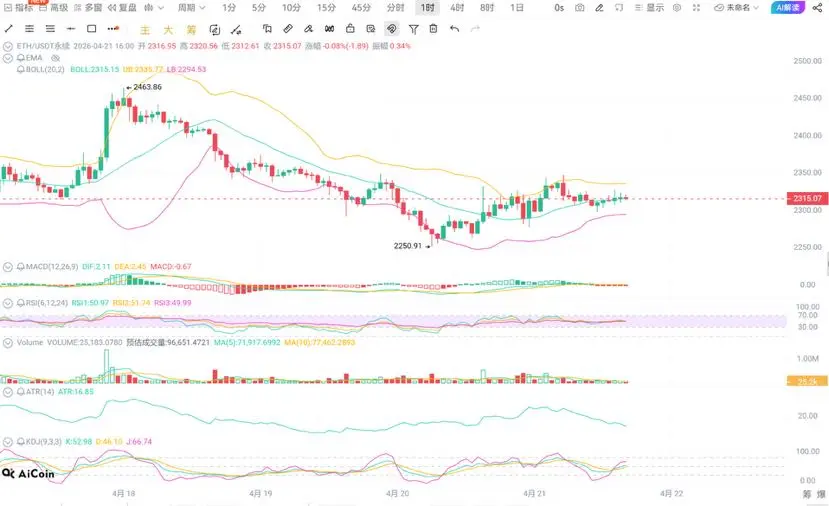Select the brush paint tool in drawing bar

tap(308, 29)
